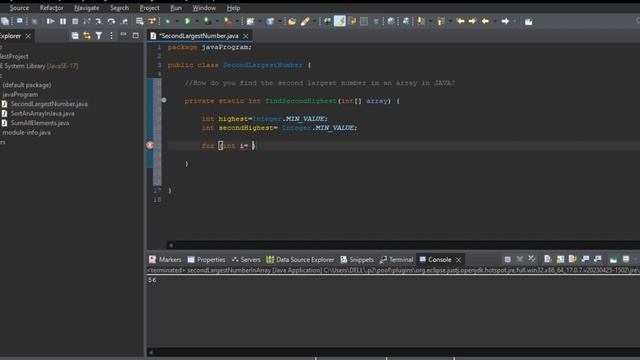Click the Back navigation yellow arrow
The width and height of the screenshot is (640, 360).
coord(485,21)
